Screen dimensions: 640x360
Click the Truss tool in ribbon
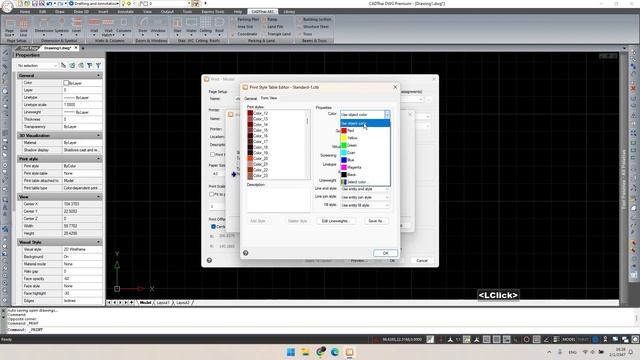click(305, 34)
